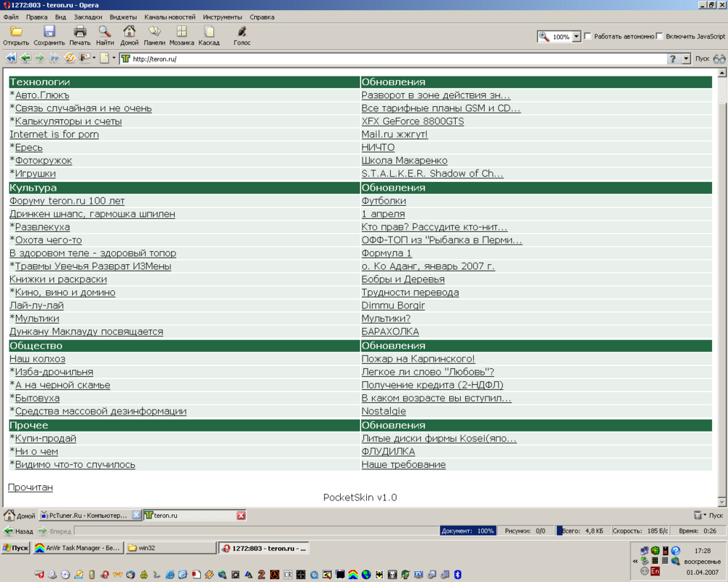Click the Voice toolbar icon
728x582 pixels.
click(x=242, y=31)
